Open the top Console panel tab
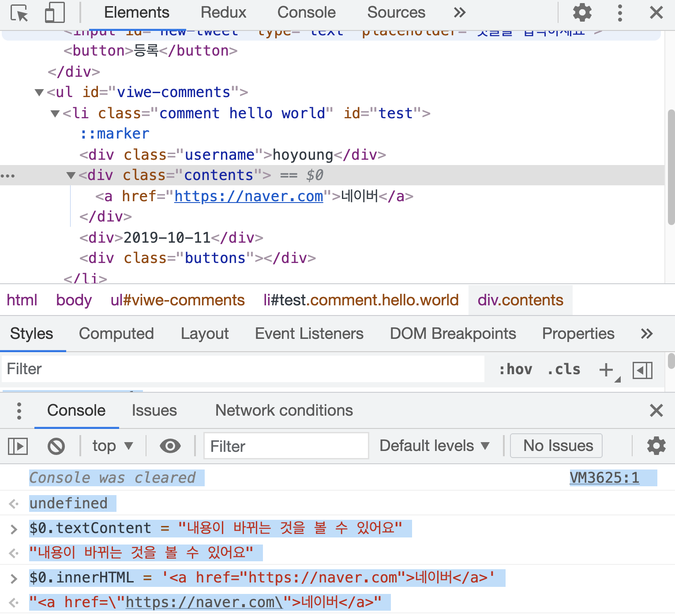 tap(307, 13)
